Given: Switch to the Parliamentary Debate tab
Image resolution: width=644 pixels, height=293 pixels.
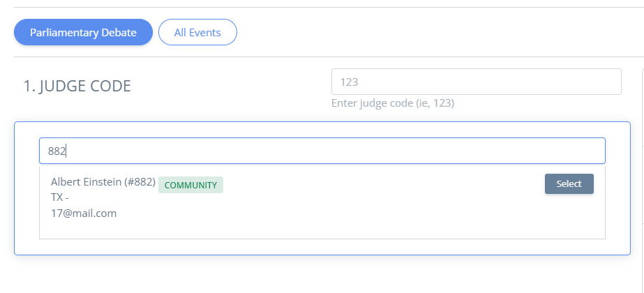Looking at the screenshot, I should tap(83, 32).
